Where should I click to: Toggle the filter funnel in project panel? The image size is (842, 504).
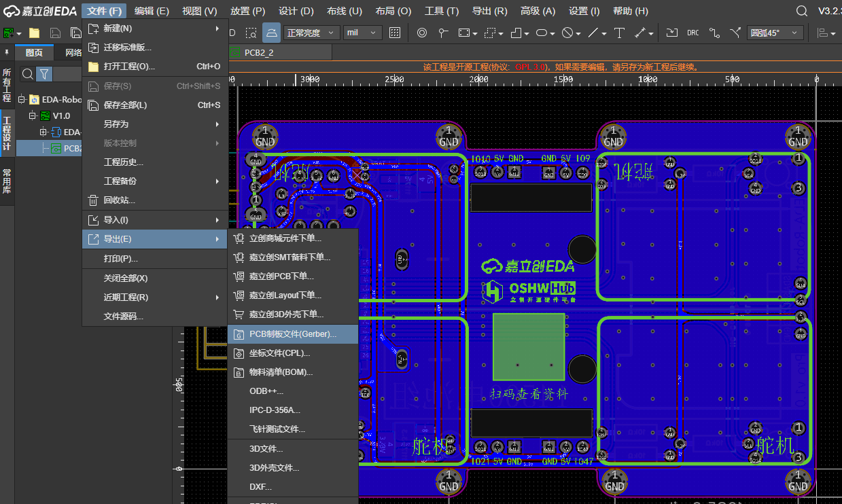point(44,74)
